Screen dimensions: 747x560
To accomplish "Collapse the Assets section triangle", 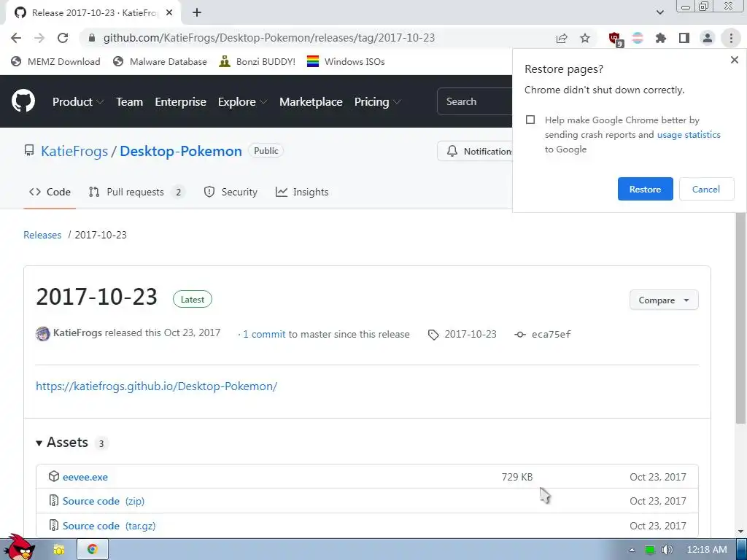I will pyautogui.click(x=39, y=443).
